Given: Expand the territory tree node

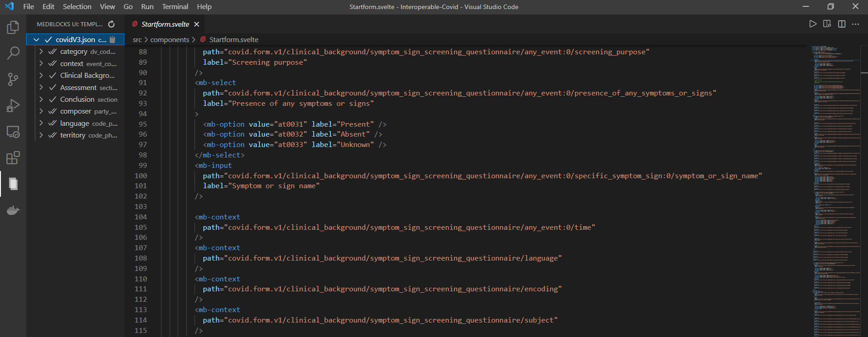Looking at the screenshot, I should click(41, 135).
